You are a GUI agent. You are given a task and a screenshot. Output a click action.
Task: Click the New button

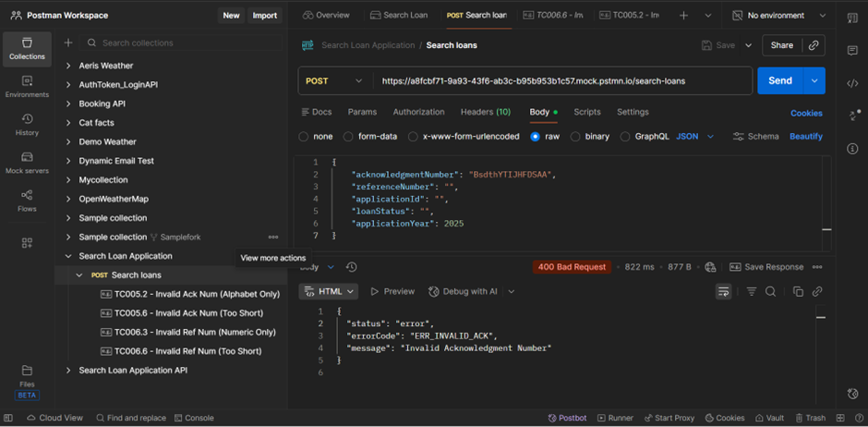click(231, 16)
